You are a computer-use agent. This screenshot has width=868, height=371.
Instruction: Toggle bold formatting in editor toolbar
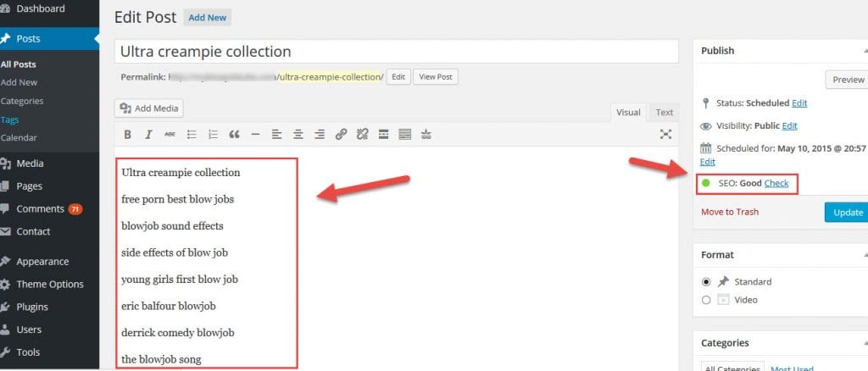click(127, 134)
